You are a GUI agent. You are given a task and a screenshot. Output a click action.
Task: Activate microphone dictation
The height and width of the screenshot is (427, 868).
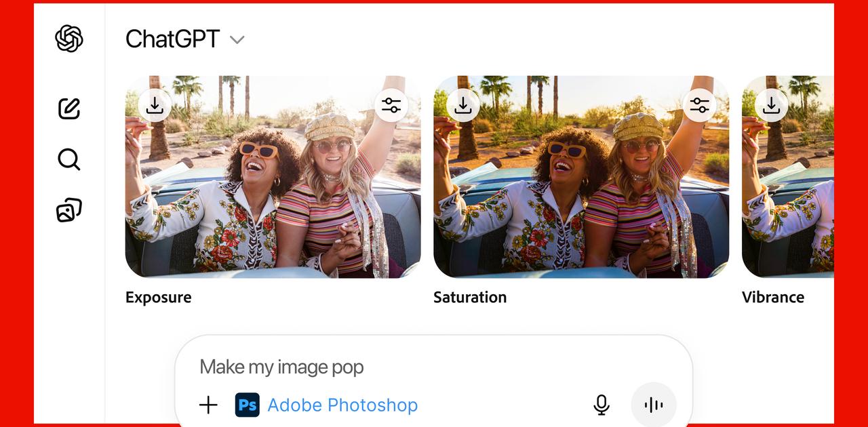point(601,405)
